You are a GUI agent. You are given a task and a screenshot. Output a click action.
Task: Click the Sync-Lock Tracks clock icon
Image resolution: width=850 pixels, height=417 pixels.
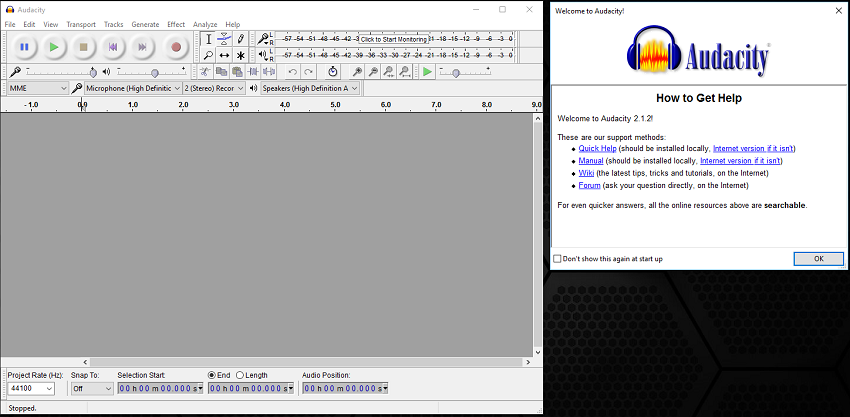[333, 72]
